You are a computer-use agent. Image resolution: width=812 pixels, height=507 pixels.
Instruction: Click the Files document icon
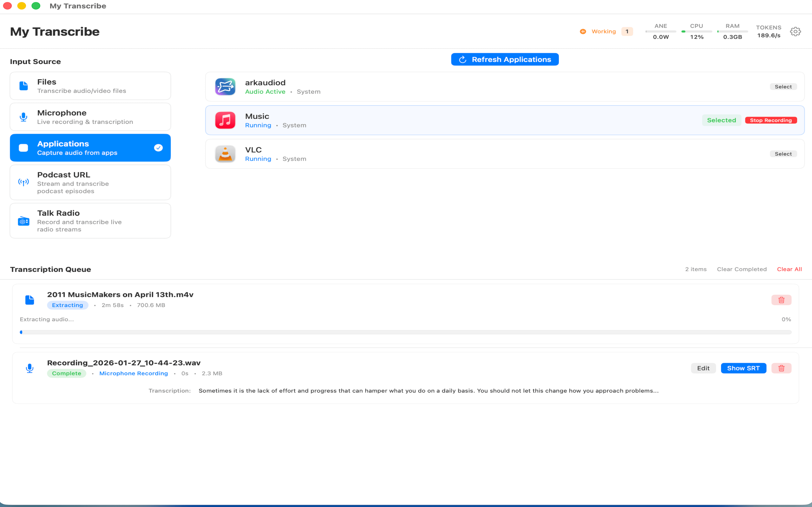pyautogui.click(x=23, y=86)
